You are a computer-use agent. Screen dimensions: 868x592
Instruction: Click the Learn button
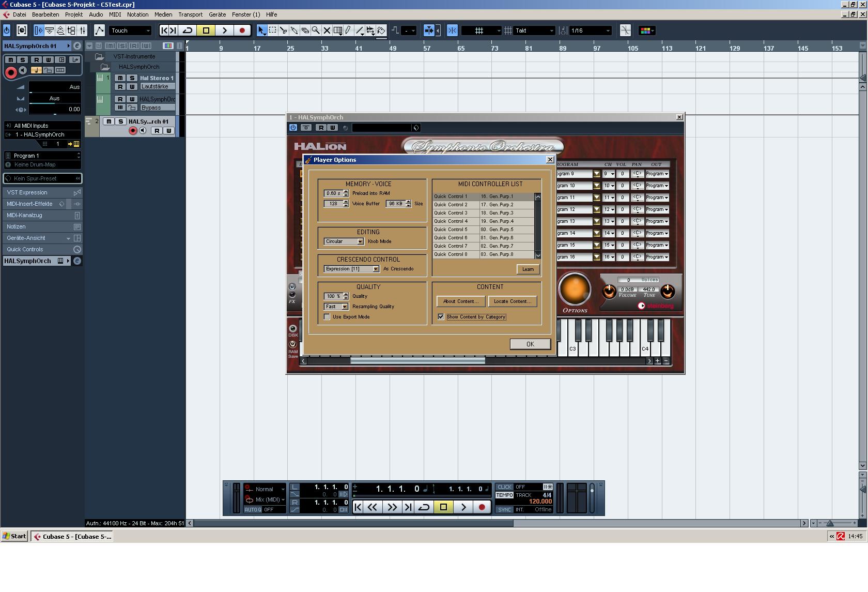tap(528, 269)
